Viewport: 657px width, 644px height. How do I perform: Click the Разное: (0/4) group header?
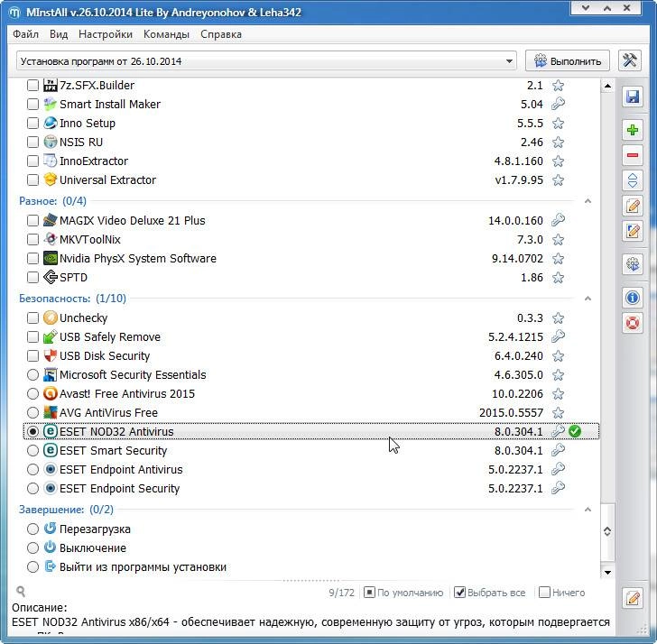point(52,201)
